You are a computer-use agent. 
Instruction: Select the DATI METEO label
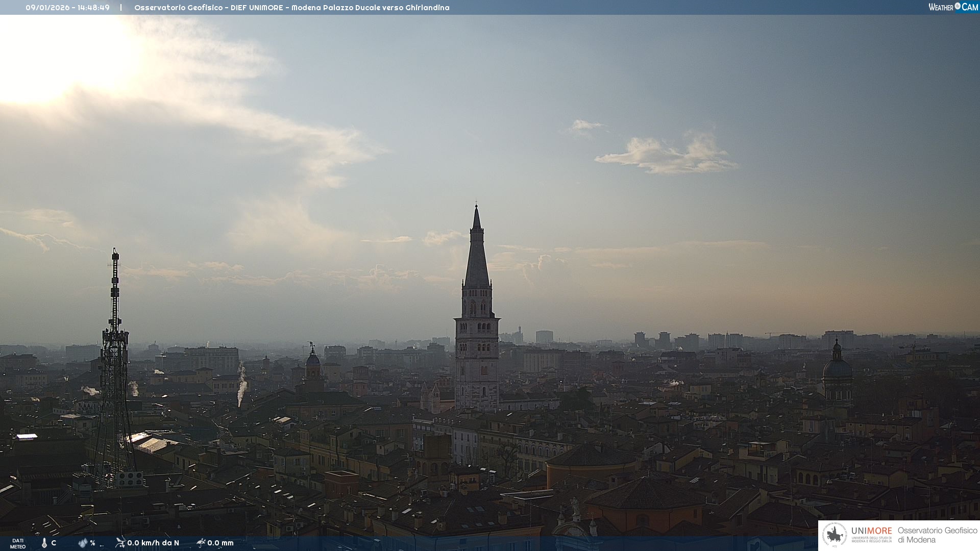coord(18,543)
